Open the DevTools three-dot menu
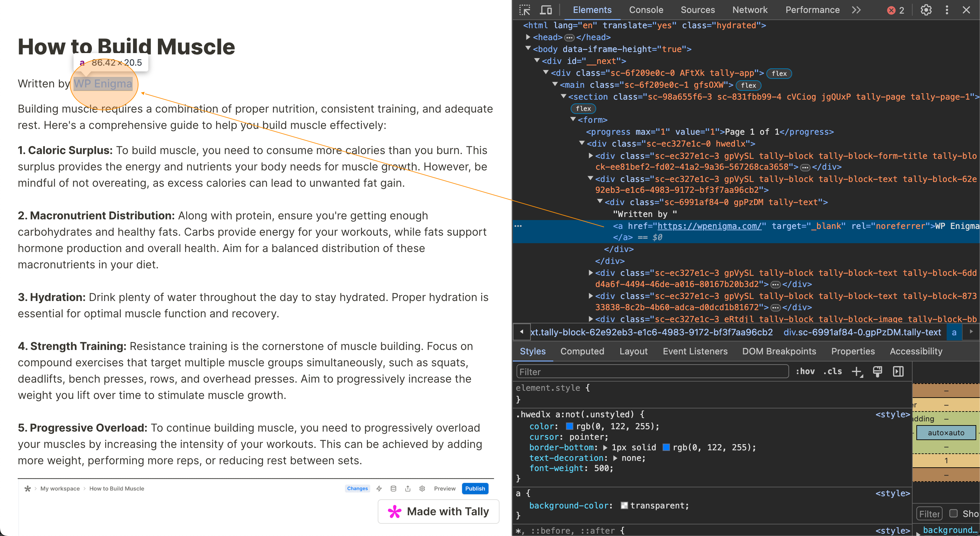 tap(947, 10)
